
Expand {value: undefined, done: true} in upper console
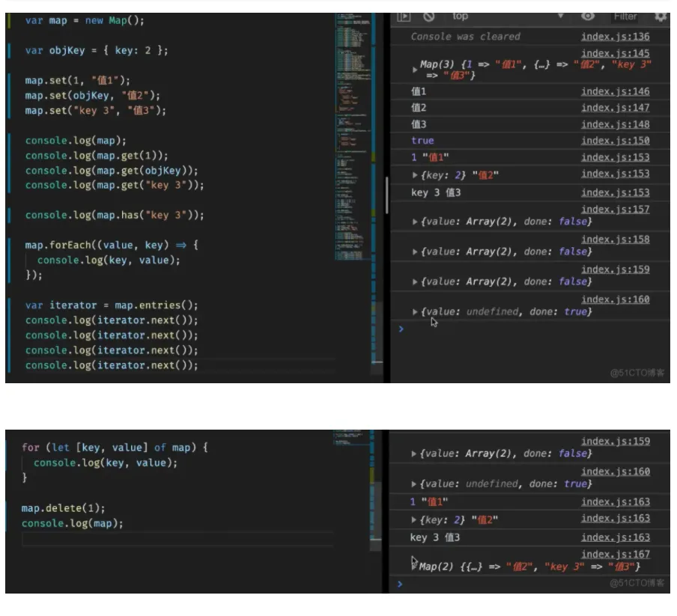tap(414, 312)
